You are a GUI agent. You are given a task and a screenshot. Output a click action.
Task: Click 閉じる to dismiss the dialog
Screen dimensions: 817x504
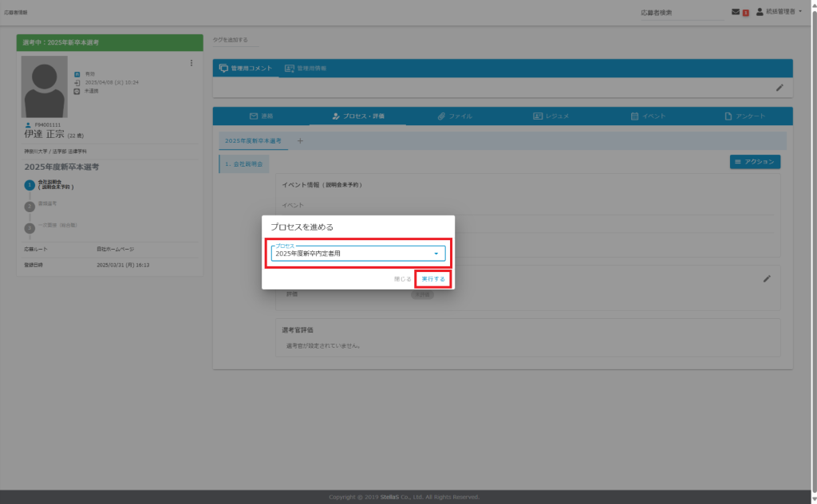tap(403, 279)
